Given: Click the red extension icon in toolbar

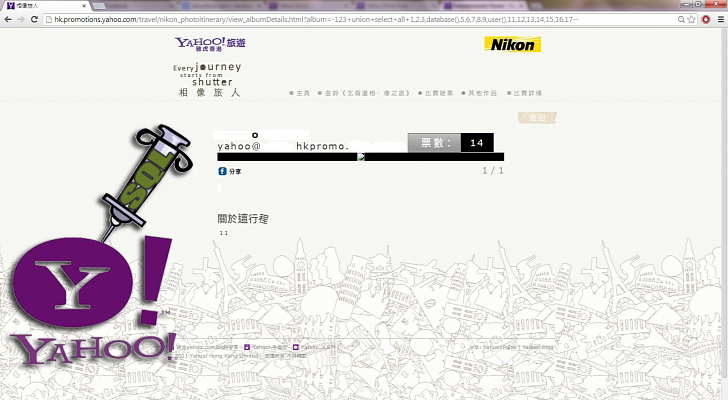Looking at the screenshot, I should click(x=706, y=19).
